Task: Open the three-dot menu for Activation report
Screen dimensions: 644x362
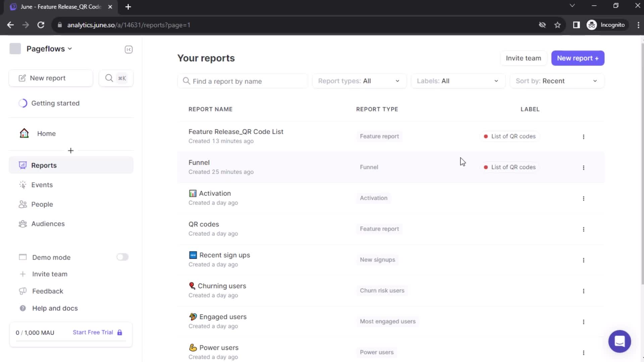Action: [583, 198]
